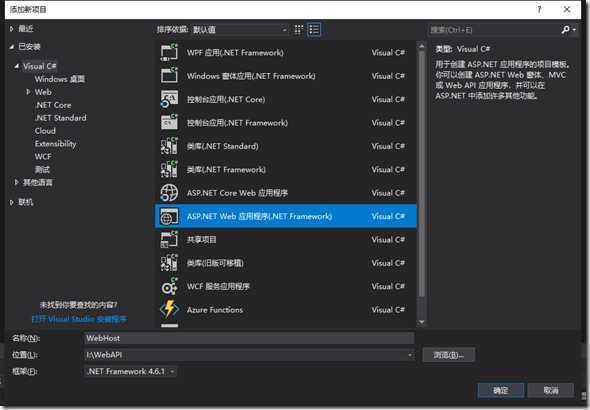Pick the Azure Functions lightning icon
This screenshot has height=410, width=590.
[169, 310]
